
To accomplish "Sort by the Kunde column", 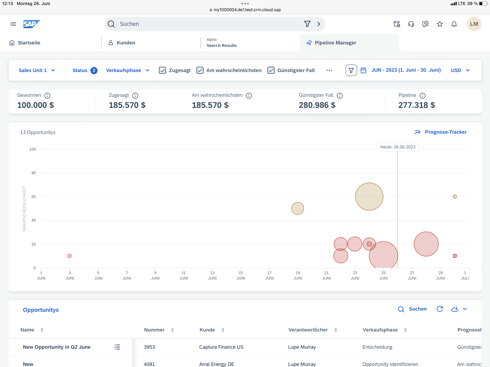I will coord(223,330).
